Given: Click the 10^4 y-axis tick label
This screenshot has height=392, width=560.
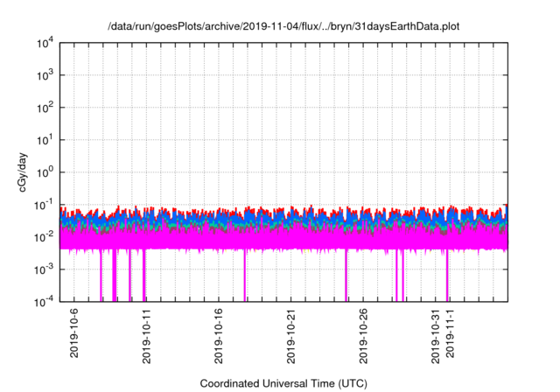Looking at the screenshot, I should click(45, 43).
